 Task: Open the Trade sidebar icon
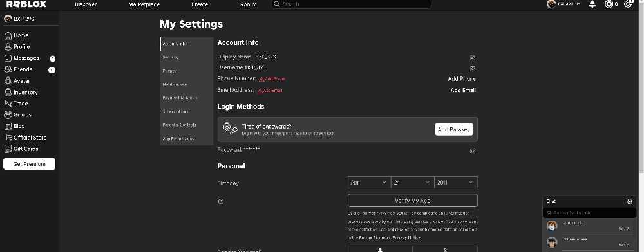tap(8, 104)
